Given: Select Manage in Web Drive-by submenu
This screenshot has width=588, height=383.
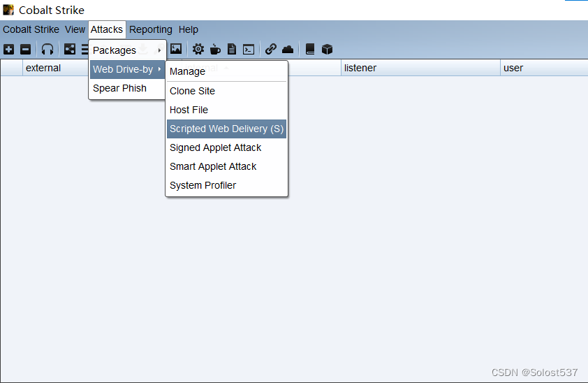Looking at the screenshot, I should 226,71.
